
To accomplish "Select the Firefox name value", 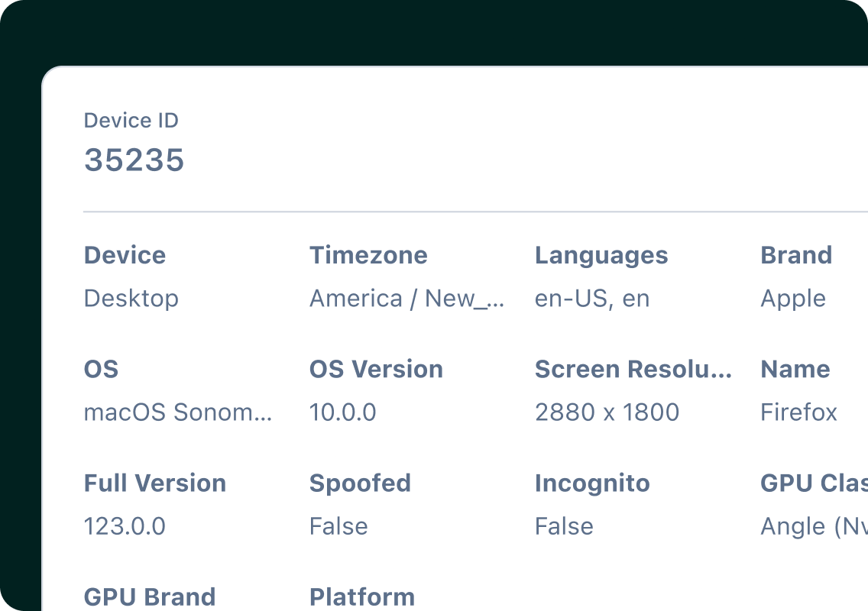I will (x=798, y=412).
